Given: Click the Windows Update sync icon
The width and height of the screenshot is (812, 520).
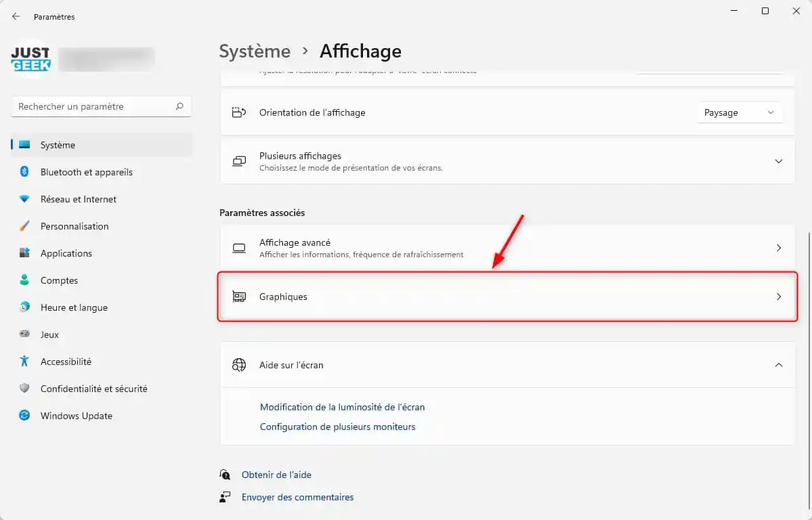Looking at the screenshot, I should coord(24,415).
